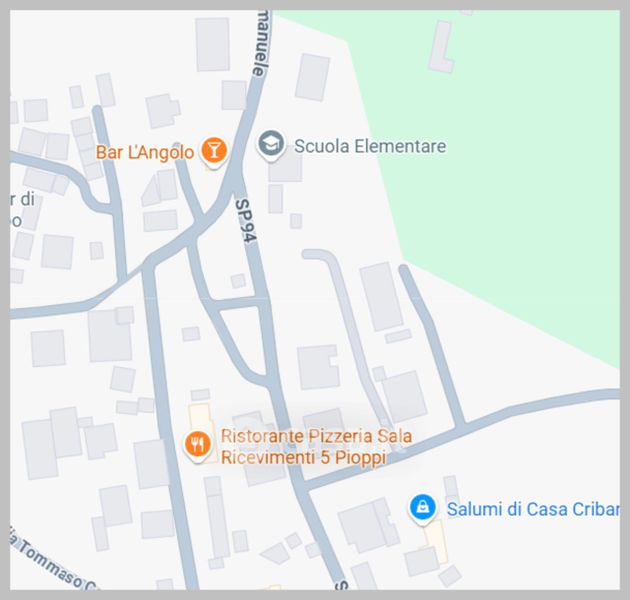The width and height of the screenshot is (630, 600).
Task: Click the green park area on the map
Action: (x=502, y=161)
